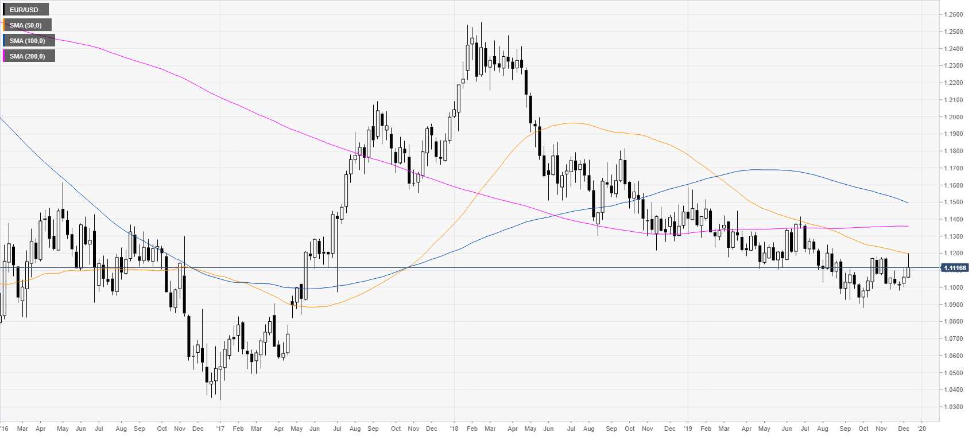Click the '20 year label on time axis
The height and width of the screenshot is (436, 980).
pos(921,429)
